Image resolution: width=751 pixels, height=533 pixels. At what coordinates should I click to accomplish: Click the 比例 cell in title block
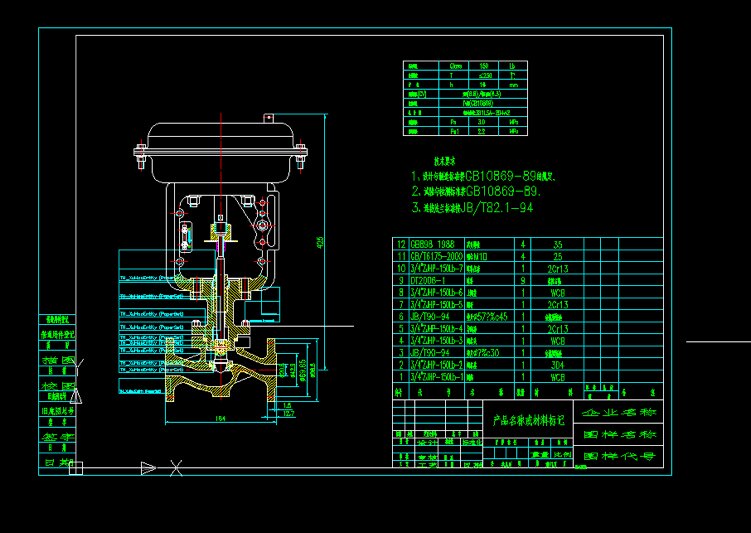point(562,454)
